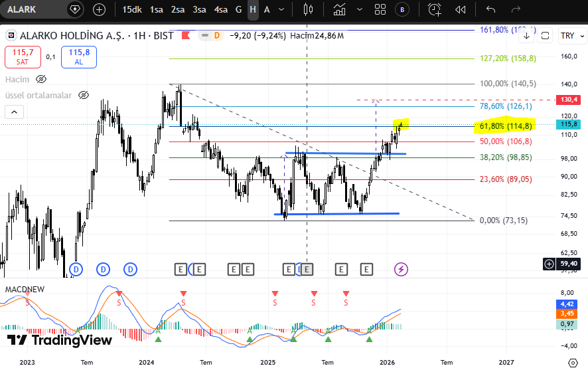Create an alert with the alarm clock icon
The height and width of the screenshot is (368, 588).
tap(435, 9)
